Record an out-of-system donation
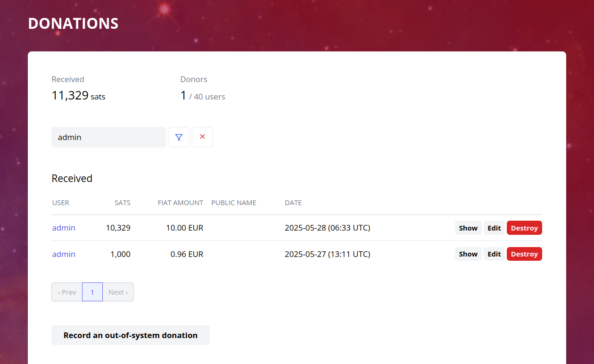 point(131,335)
